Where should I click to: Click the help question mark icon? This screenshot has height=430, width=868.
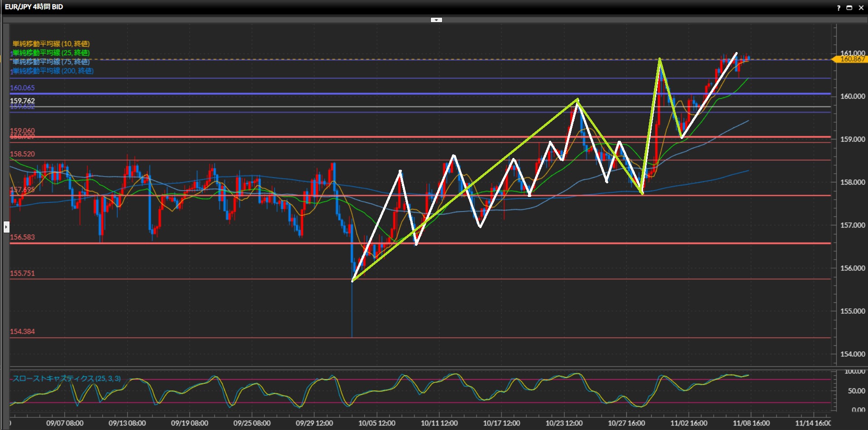pyautogui.click(x=839, y=8)
